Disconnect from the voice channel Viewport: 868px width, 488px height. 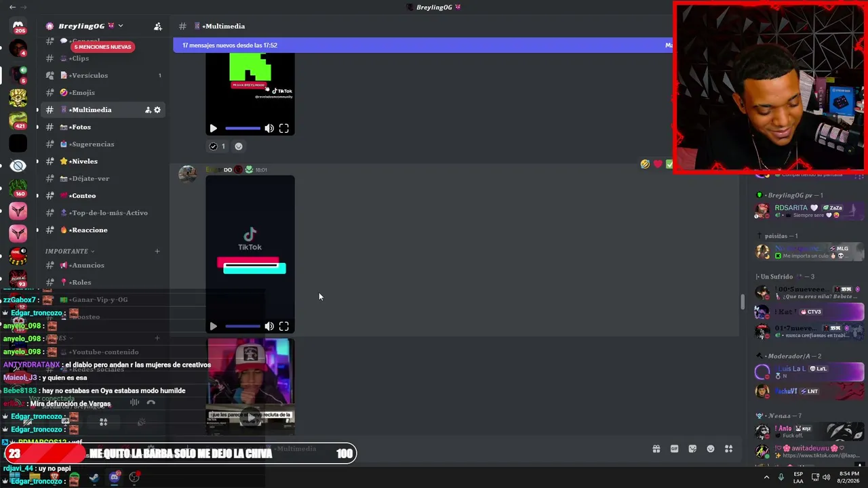(151, 403)
